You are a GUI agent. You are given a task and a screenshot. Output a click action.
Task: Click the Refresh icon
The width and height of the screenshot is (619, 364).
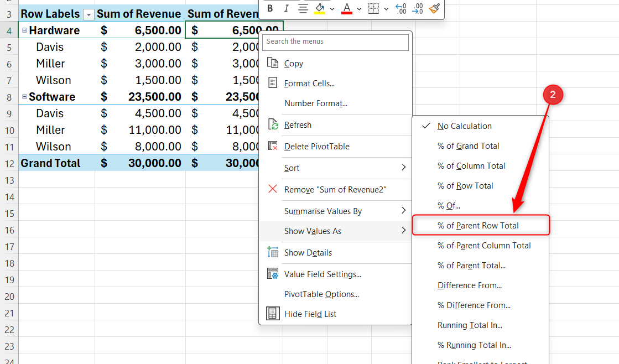point(273,124)
